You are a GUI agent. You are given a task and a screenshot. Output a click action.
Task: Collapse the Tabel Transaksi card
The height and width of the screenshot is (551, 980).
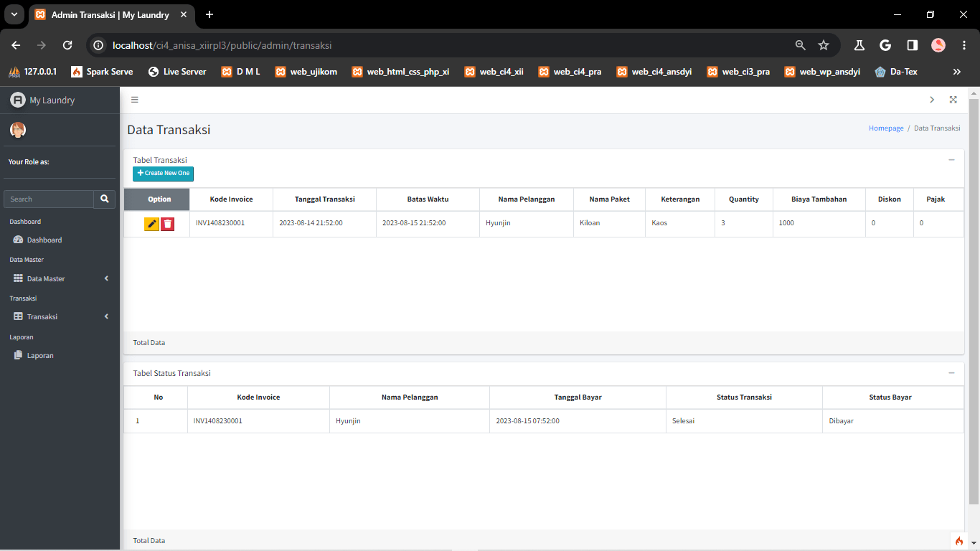[951, 160]
